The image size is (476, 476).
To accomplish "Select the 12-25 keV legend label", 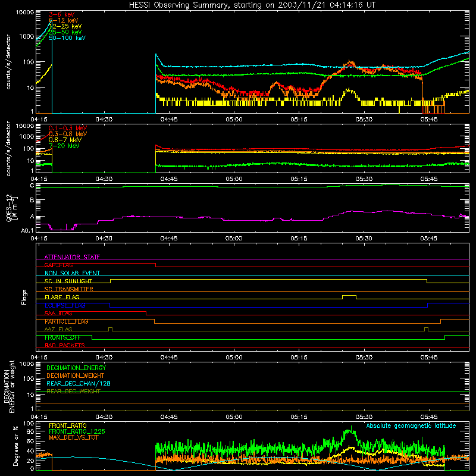I will pos(65,26).
